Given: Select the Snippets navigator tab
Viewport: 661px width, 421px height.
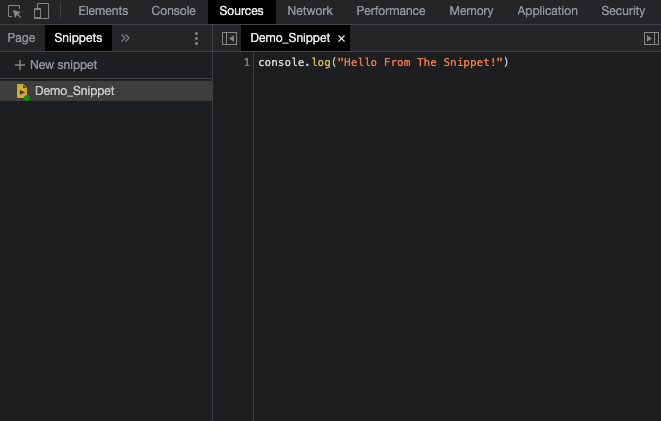Looking at the screenshot, I should coord(78,38).
